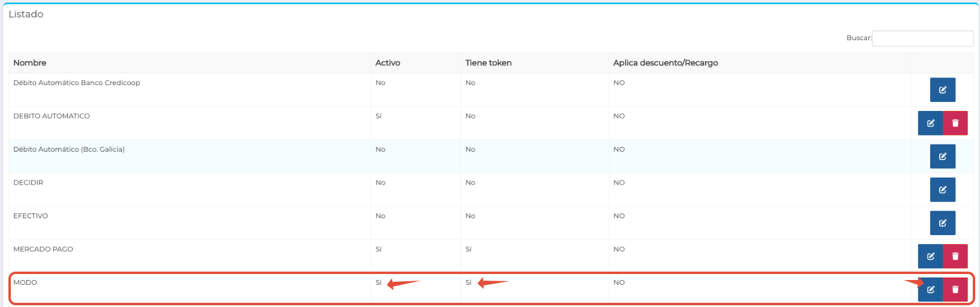Click the Activo value of DEBITO AUTOMATICO row

coord(378,116)
